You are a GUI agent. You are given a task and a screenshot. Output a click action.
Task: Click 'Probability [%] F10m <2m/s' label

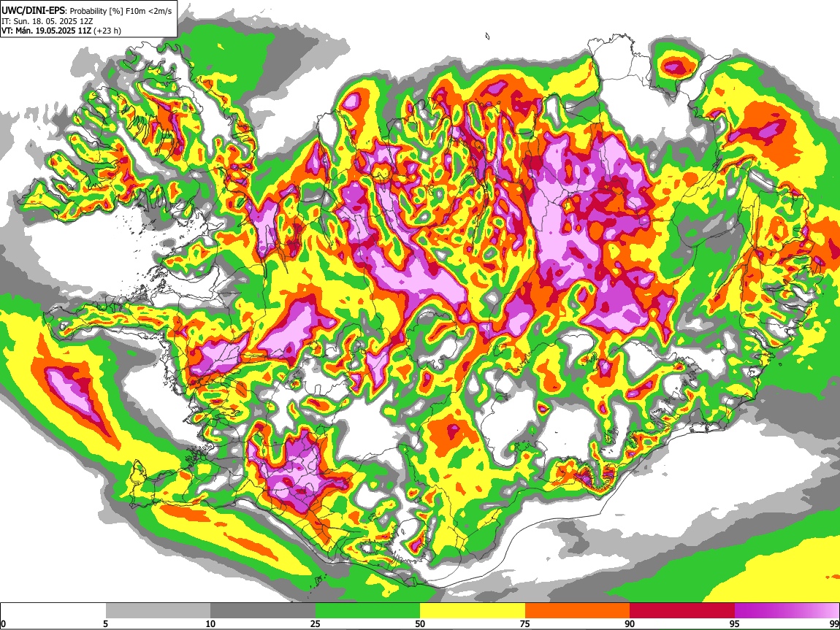pos(120,11)
